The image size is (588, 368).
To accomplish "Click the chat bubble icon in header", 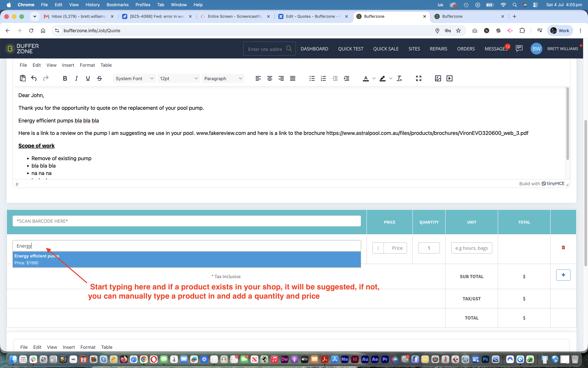I will pos(519,48).
